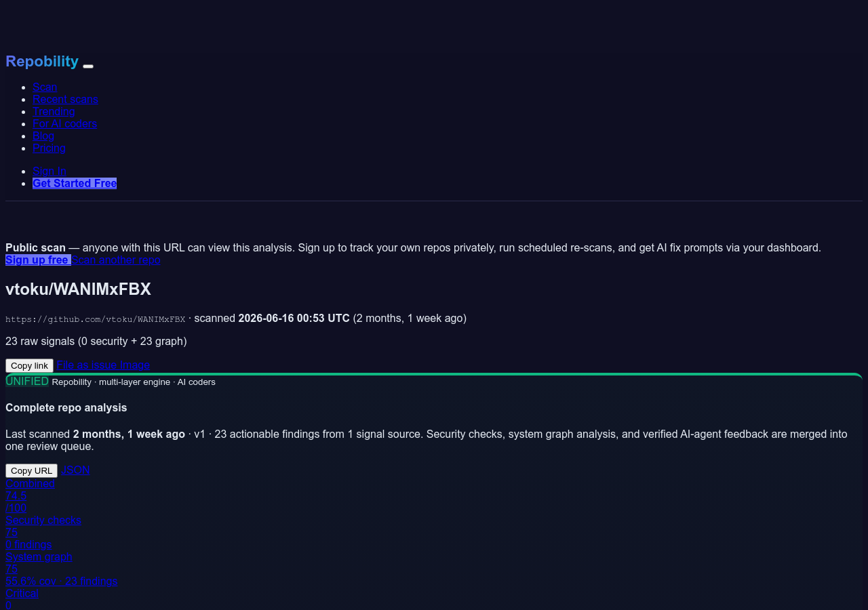Click the Complete repo analysis heading
The width and height of the screenshot is (868, 610).
click(66, 407)
